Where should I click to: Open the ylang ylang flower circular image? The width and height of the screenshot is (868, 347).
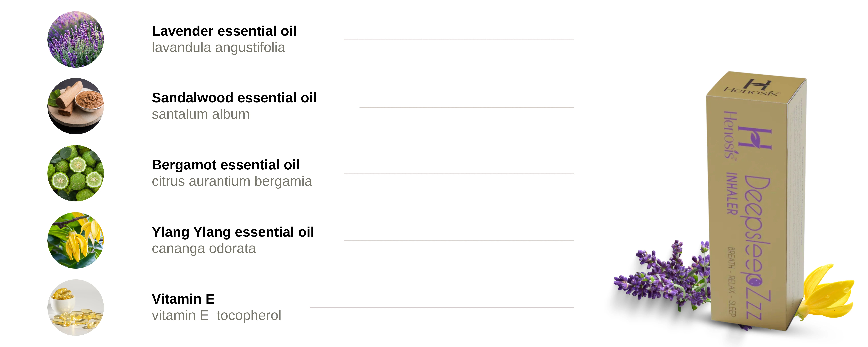pyautogui.click(x=75, y=240)
